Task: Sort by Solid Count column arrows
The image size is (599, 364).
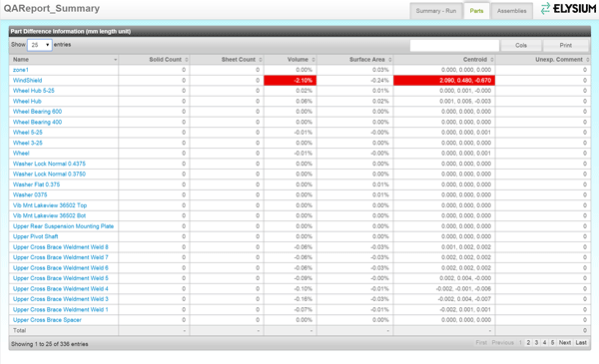Action: (187, 60)
